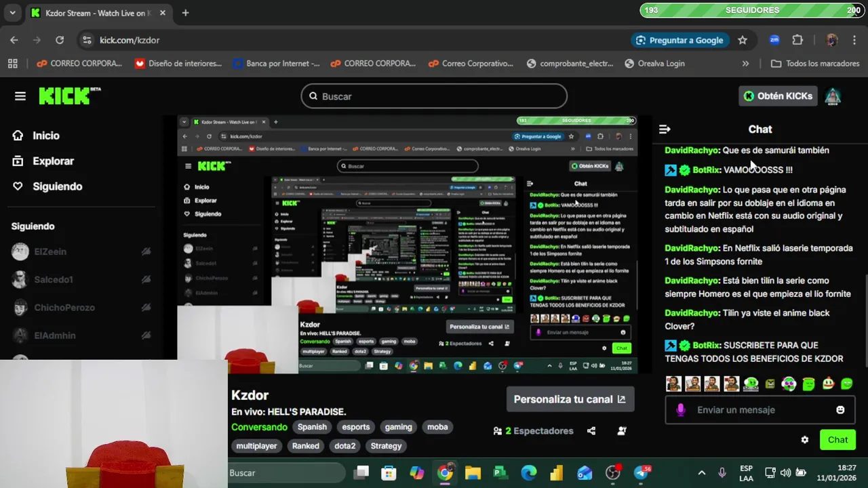Screen dimensions: 868x488
Task: Select the gaming tag
Action: coord(399,427)
